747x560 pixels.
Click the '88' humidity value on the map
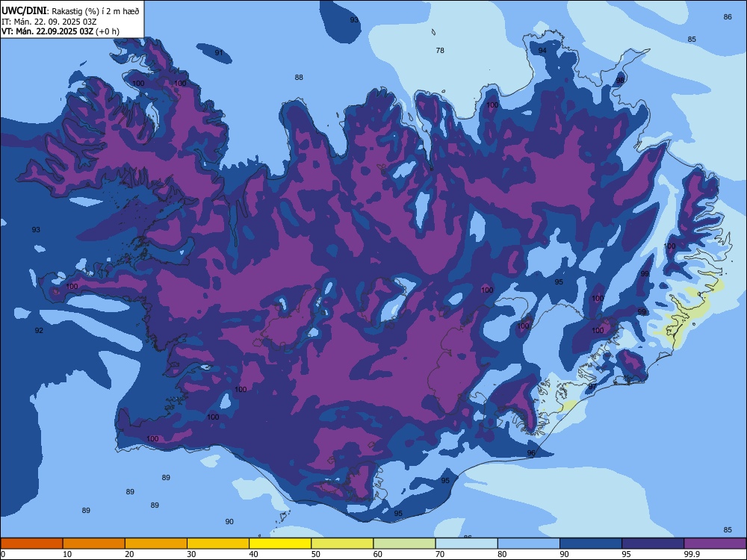299,77
